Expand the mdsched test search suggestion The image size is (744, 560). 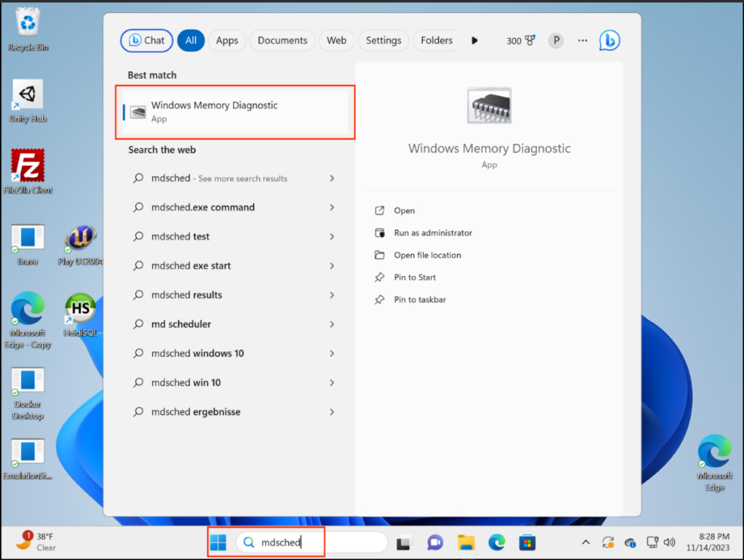pyautogui.click(x=331, y=236)
